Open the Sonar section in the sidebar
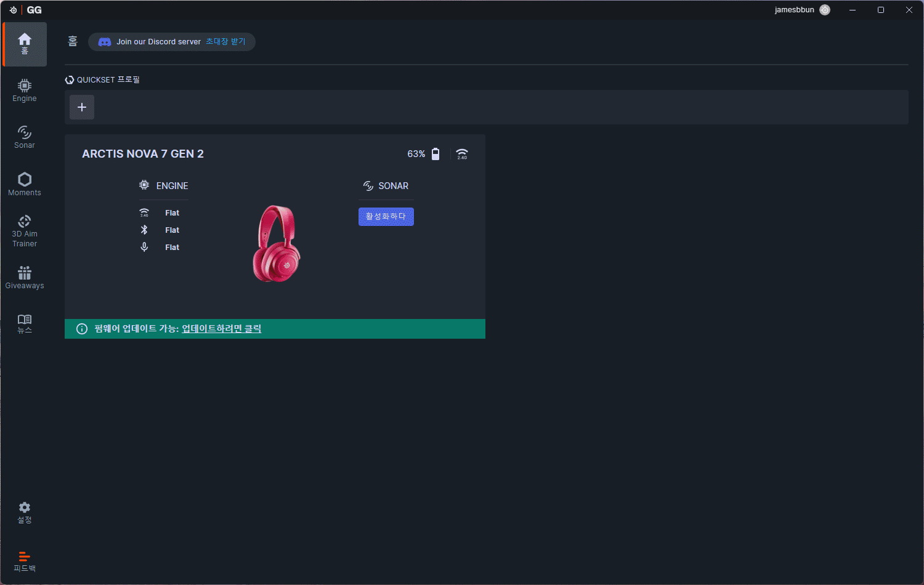924x585 pixels. [x=25, y=137]
